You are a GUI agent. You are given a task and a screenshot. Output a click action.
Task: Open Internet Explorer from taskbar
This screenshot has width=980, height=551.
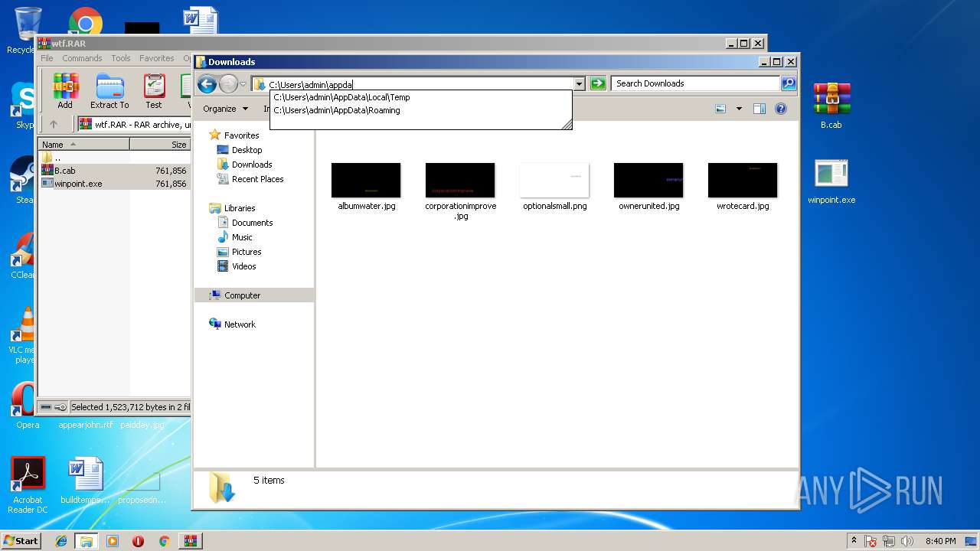[61, 541]
